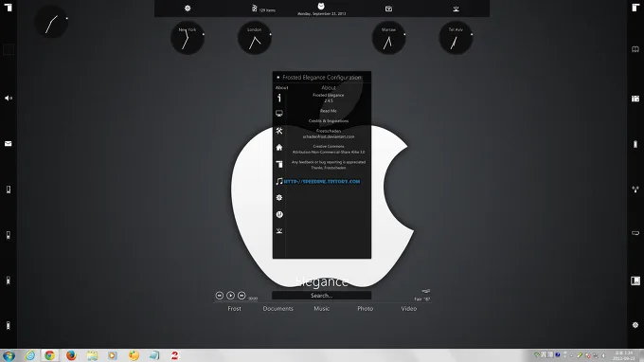This screenshot has width=644, height=362.
Task: Click the London clock
Action: [x=254, y=38]
